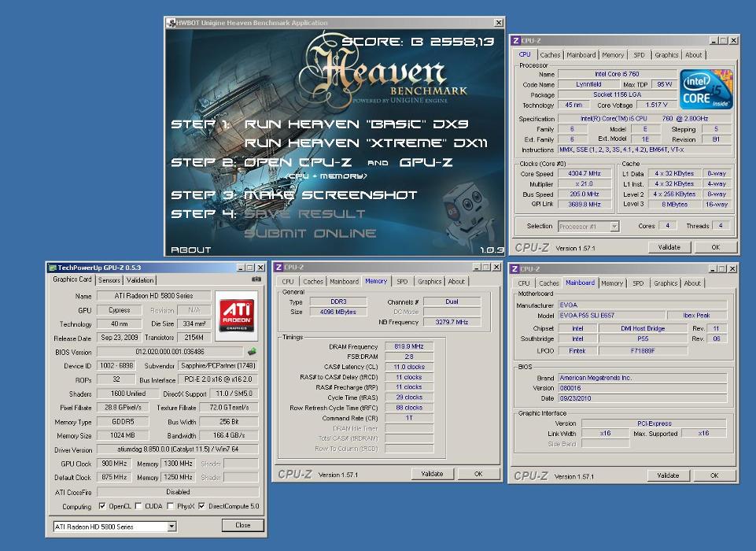Image resolution: width=756 pixels, height=551 pixels.
Task: Open About tab in CPU-Z processor window
Action: tap(693, 55)
